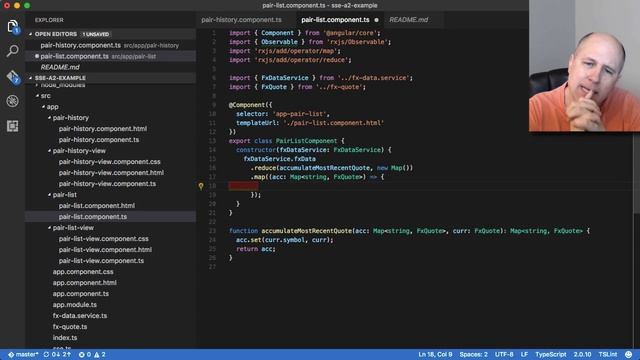Open pair-list-view.component.ts file
The image size is (640, 360).
(x=101, y=261)
